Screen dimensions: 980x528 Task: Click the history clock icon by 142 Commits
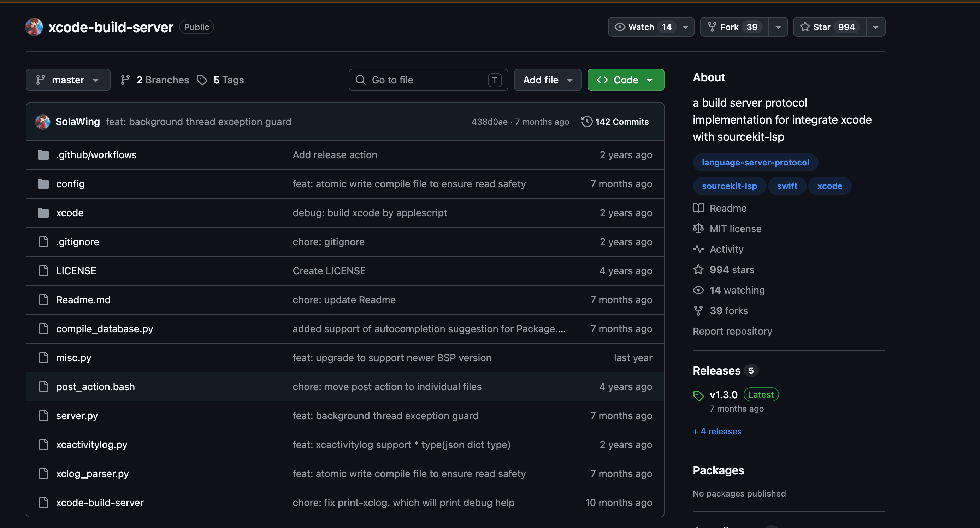(587, 122)
